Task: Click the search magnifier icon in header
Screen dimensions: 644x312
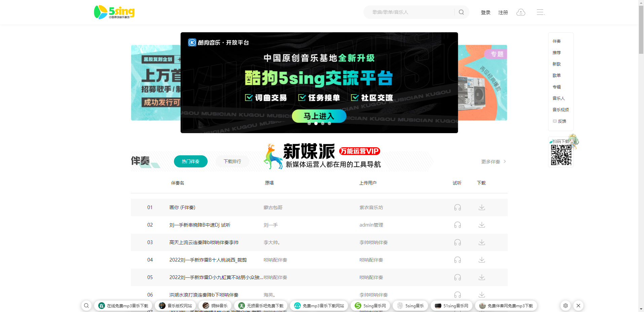Action: (461, 12)
